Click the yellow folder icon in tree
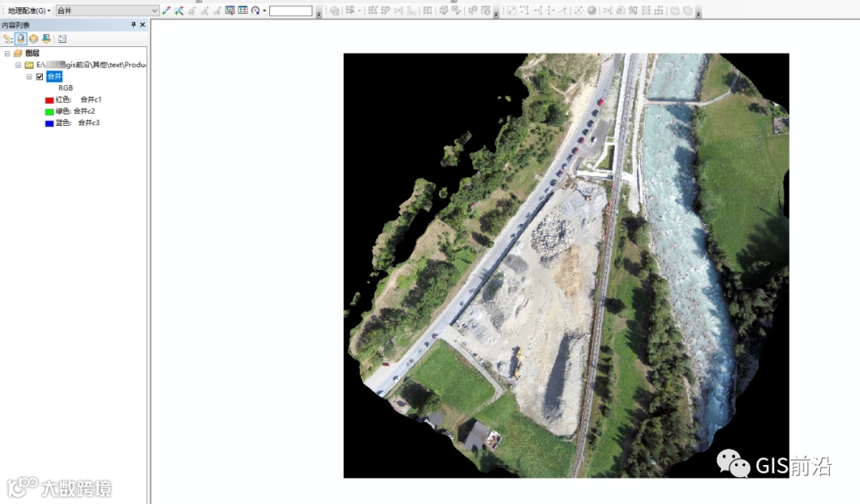The height and width of the screenshot is (504, 860). click(x=29, y=64)
